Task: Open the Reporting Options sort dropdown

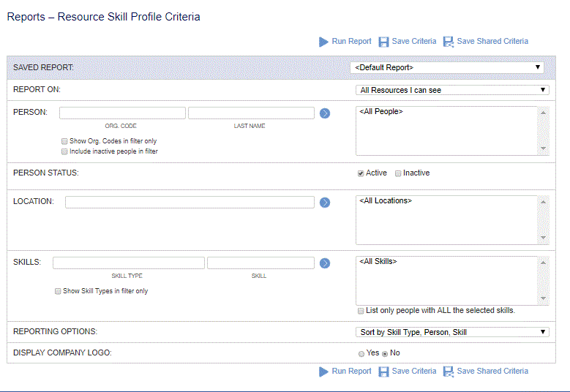Action: coord(452,332)
